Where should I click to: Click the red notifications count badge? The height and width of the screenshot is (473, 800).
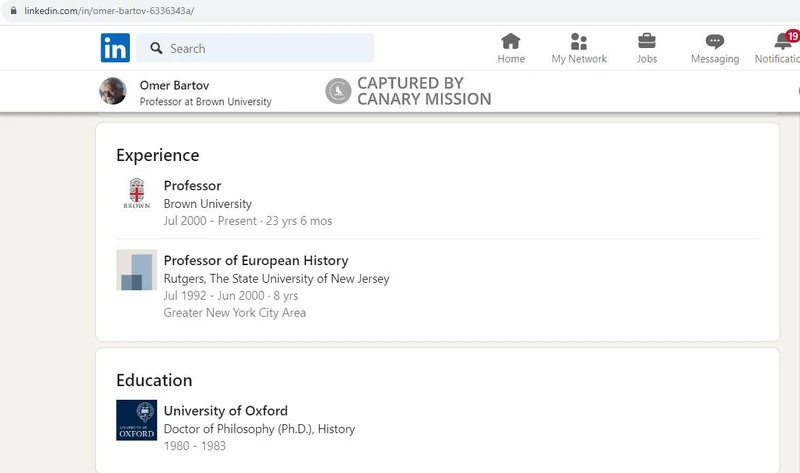[x=792, y=36]
